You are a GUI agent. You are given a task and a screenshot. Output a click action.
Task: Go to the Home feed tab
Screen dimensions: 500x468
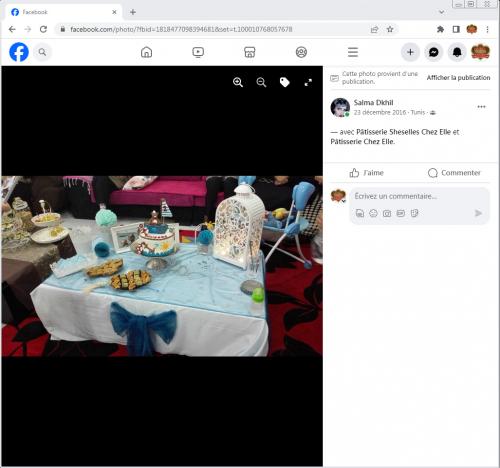(x=147, y=52)
